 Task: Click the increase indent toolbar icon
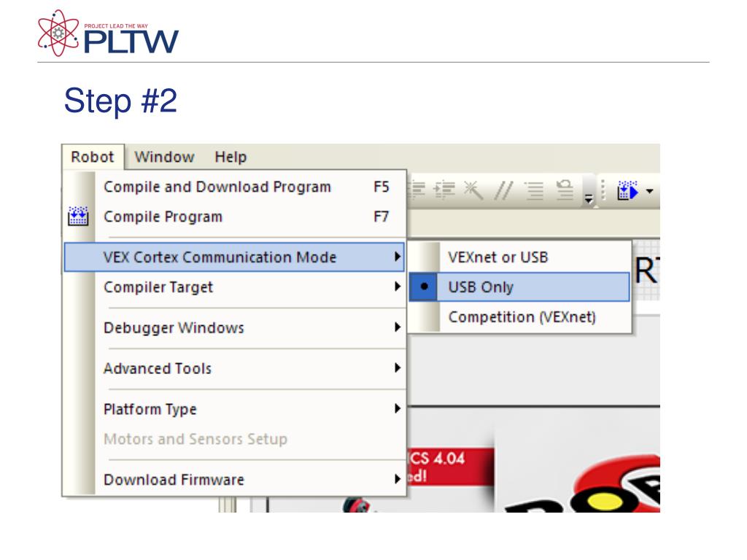(x=444, y=190)
